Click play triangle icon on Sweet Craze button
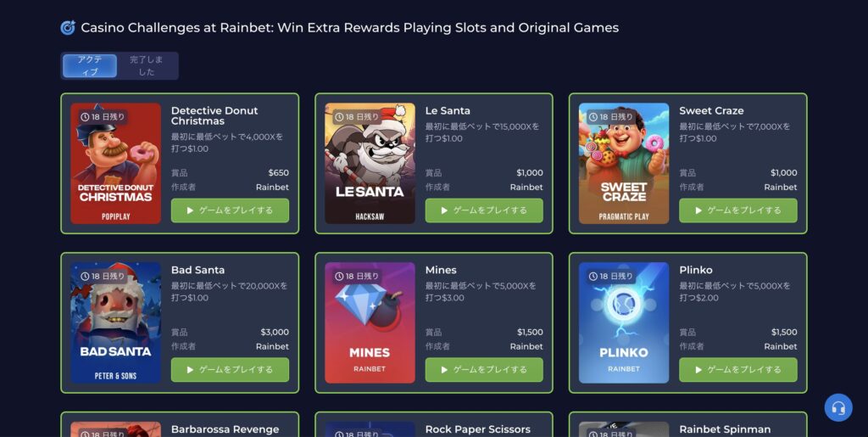The image size is (868, 437). click(698, 210)
